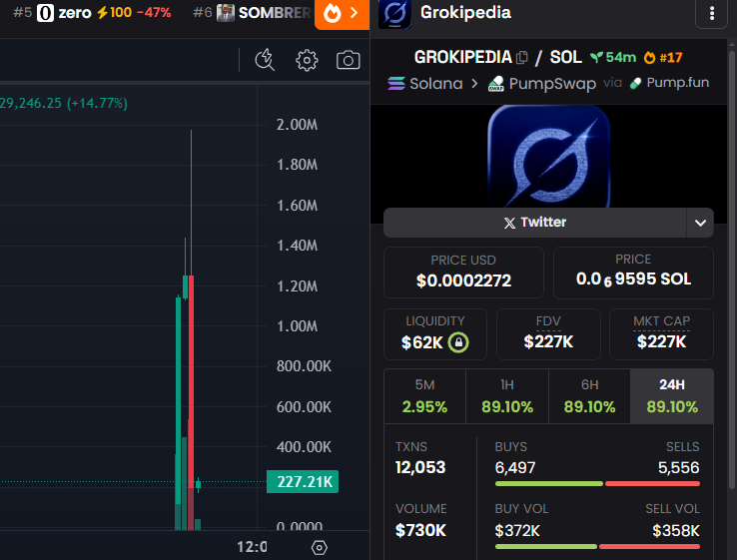
Task: Open the #5 zero trending token
Action: (x=92, y=13)
